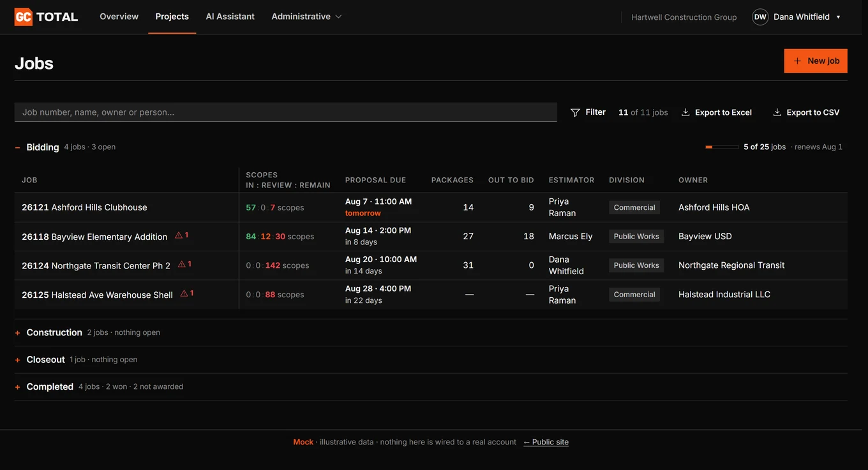Click the GC Total logo
The image size is (868, 470).
click(x=46, y=17)
